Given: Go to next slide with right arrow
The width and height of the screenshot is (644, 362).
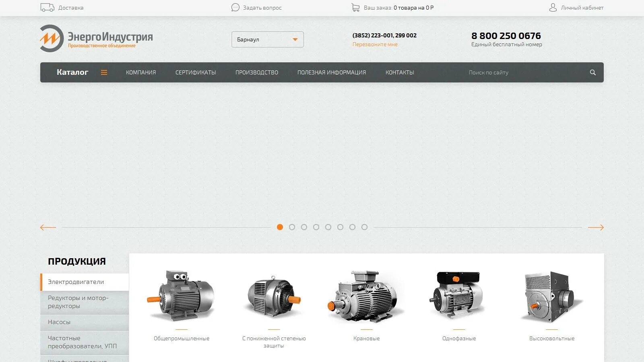Looking at the screenshot, I should 596,227.
